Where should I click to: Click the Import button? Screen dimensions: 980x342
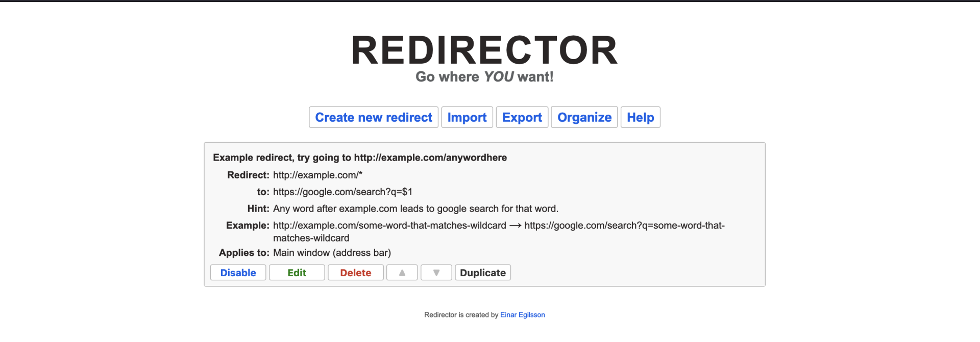467,117
